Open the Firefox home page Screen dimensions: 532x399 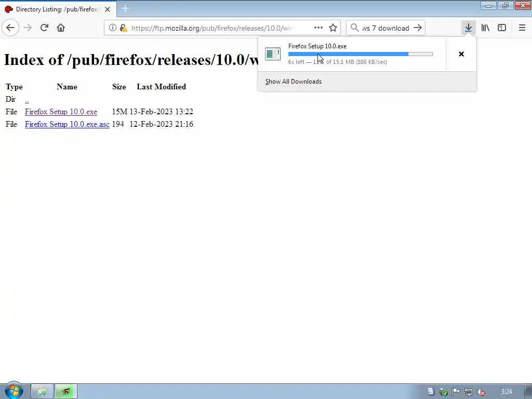coord(61,28)
